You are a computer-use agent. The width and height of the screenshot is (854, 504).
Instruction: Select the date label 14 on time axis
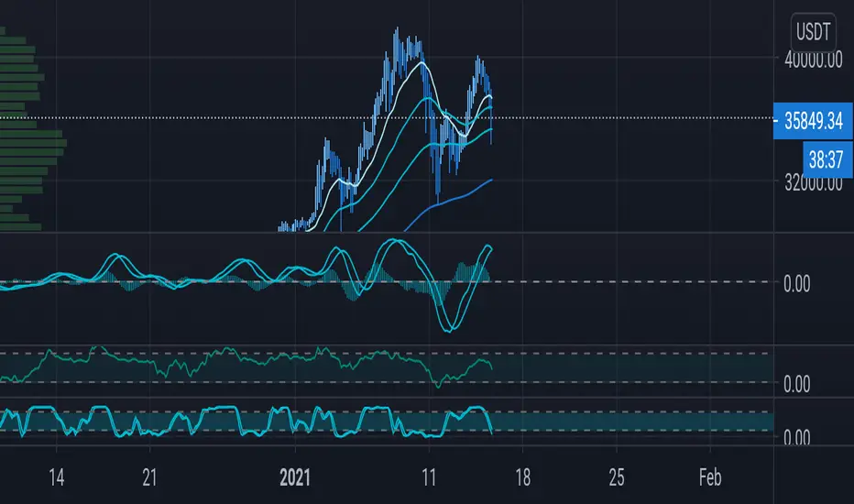57,477
